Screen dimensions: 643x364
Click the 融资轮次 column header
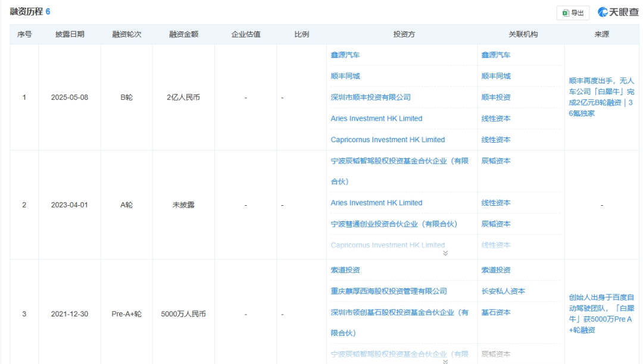(x=127, y=34)
